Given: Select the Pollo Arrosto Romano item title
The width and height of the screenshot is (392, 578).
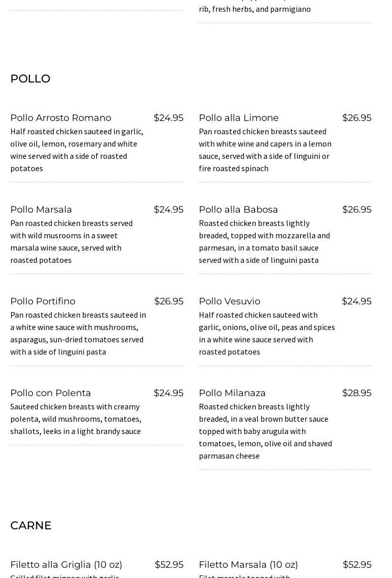Looking at the screenshot, I should click(60, 118).
